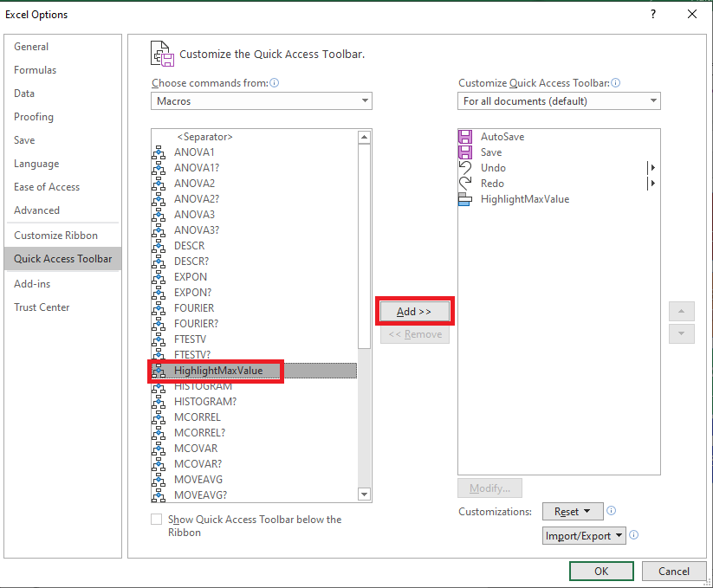Expand the Redo submenu arrow
The image size is (713, 588).
point(652,183)
